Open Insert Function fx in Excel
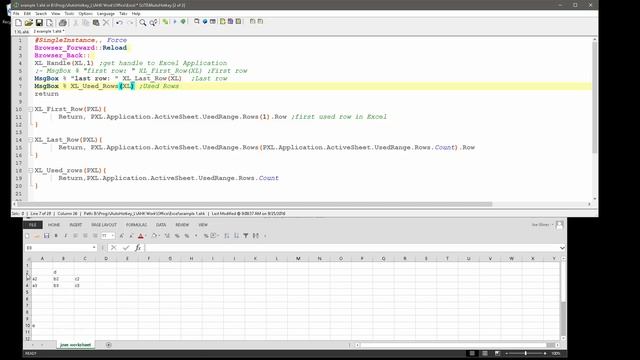 coord(138,248)
